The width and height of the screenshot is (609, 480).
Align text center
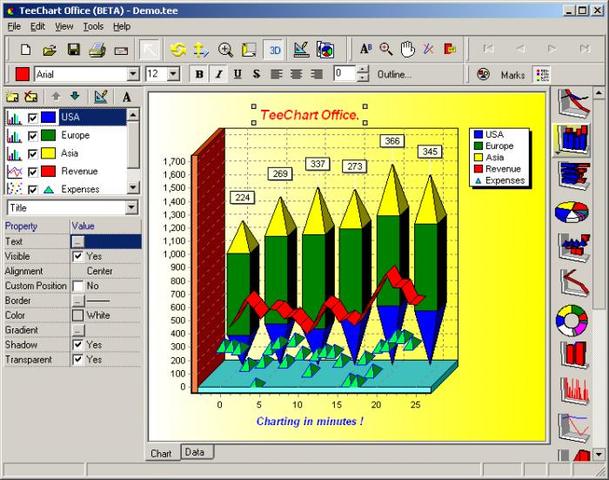tap(296, 74)
